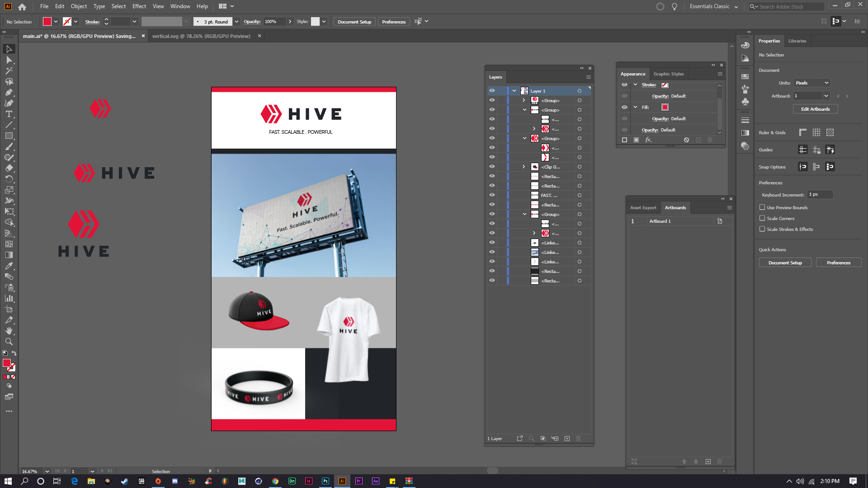This screenshot has width=868, height=488.
Task: Open the Edit Toolbar ellipsis
Action: pos(9,411)
